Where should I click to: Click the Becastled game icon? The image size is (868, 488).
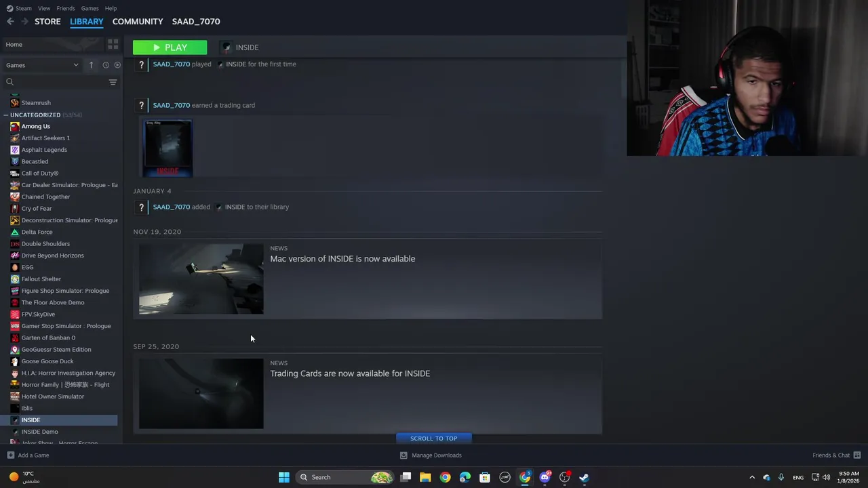click(x=15, y=161)
